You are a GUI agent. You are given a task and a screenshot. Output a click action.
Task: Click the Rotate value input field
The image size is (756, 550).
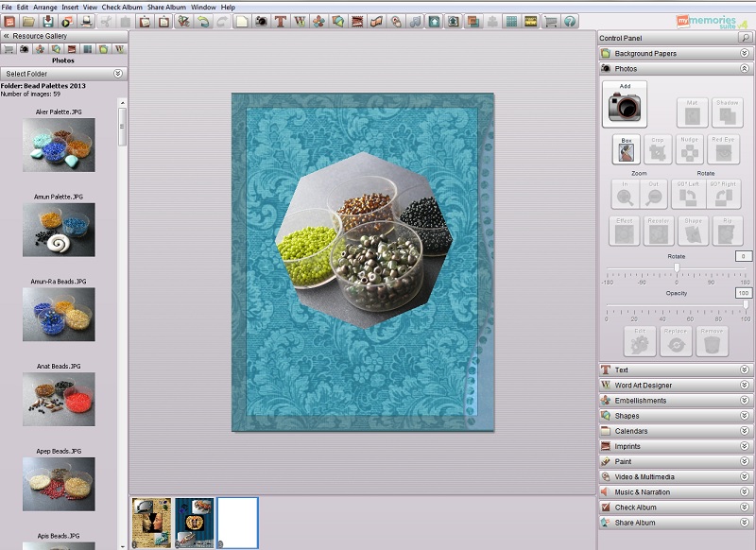[744, 256]
